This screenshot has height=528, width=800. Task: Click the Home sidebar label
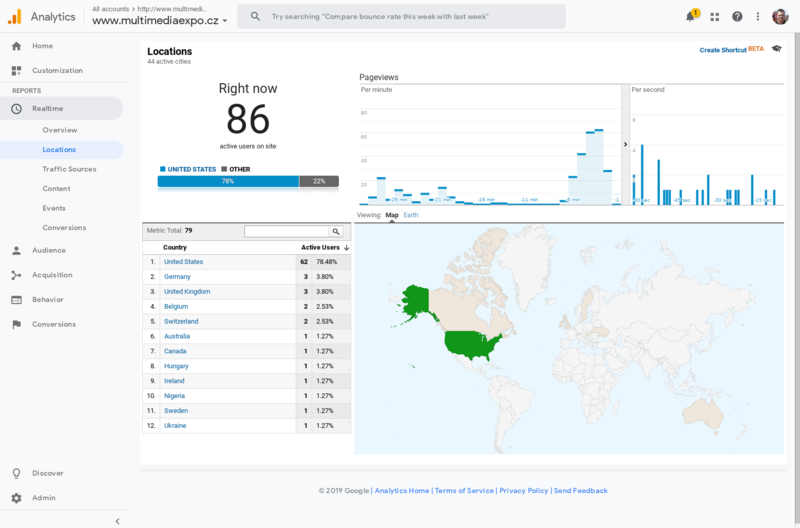tap(42, 46)
